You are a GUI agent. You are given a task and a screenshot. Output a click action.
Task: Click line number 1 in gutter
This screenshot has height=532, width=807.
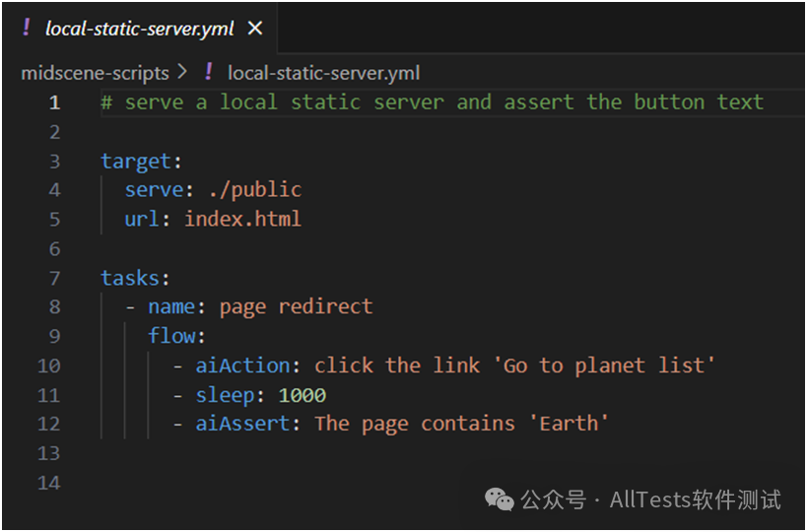54,102
